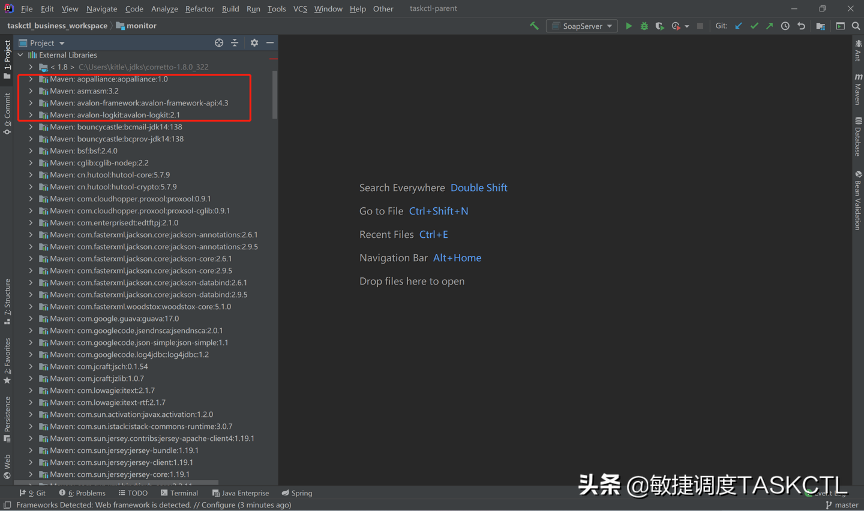Viewport: 864px width, 512px height.
Task: Select Maven: com.jcraft:jsch:0.1.54
Action: point(99,367)
